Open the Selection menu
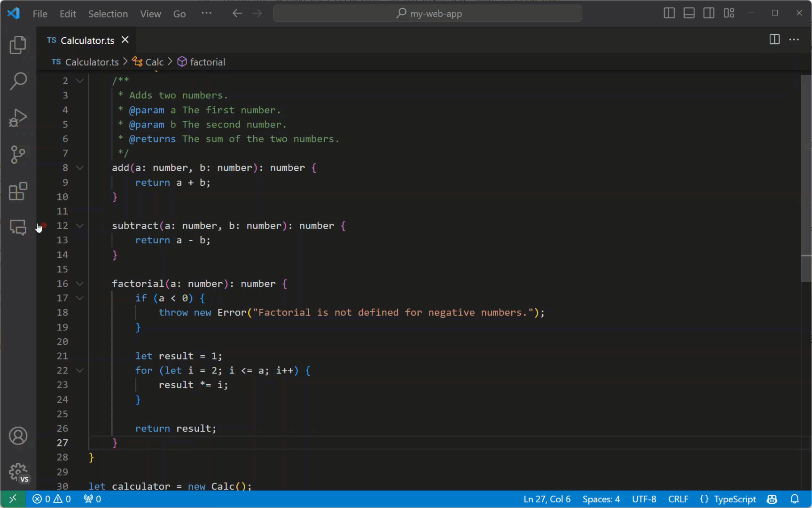This screenshot has height=508, width=812. (108, 14)
